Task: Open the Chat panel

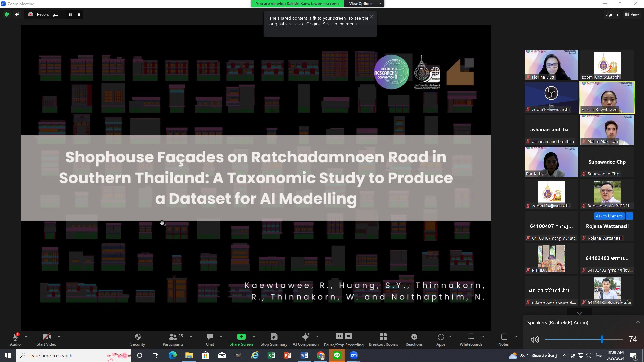Action: 210,337
